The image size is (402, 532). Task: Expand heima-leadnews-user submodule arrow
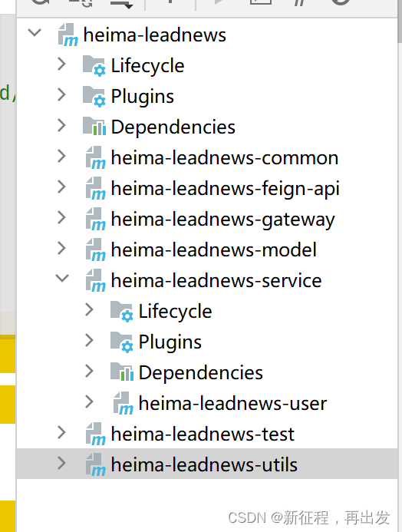coord(89,401)
